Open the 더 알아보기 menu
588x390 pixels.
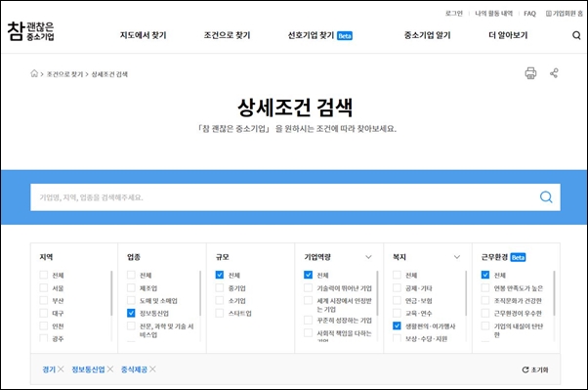(508, 35)
